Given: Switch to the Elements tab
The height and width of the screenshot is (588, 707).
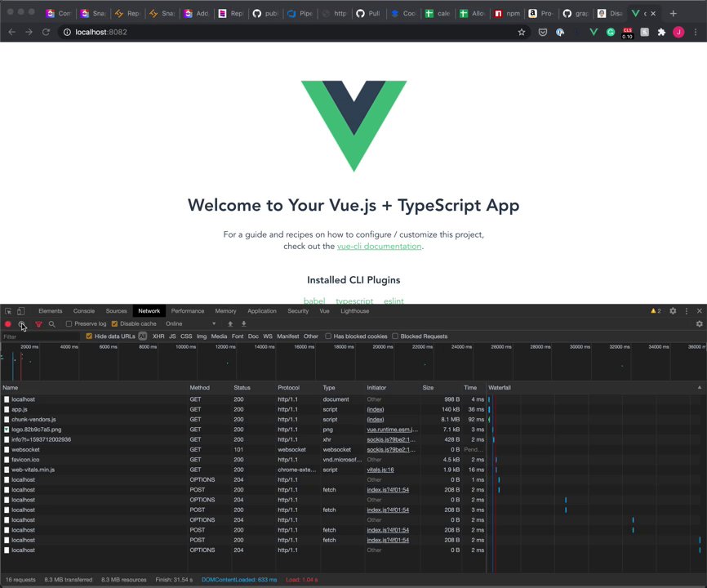Looking at the screenshot, I should (x=51, y=311).
